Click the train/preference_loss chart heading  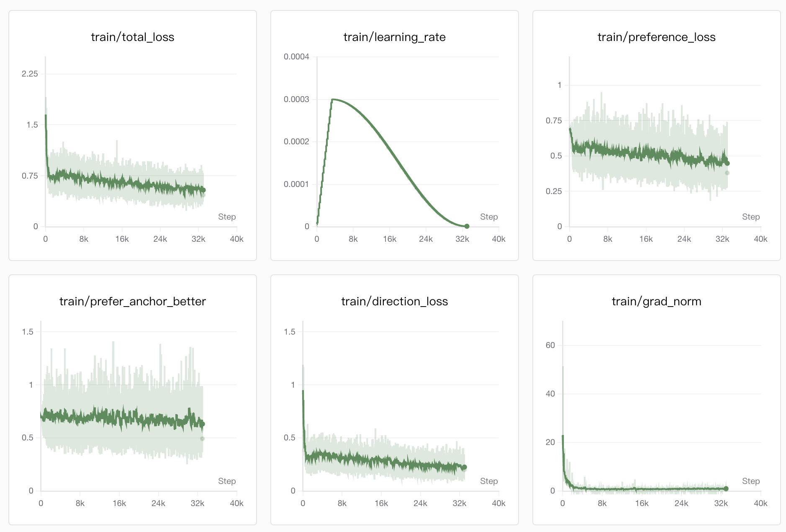[x=656, y=37]
